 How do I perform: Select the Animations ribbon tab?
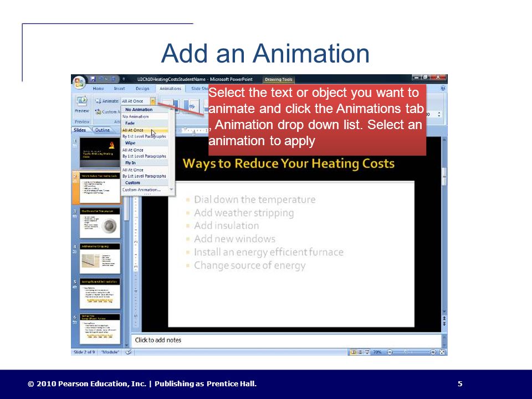[170, 89]
